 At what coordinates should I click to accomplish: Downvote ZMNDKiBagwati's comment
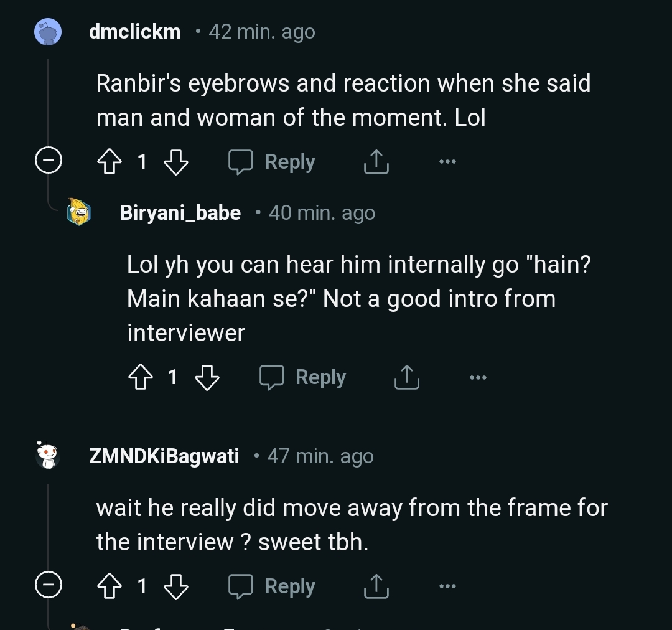pyautogui.click(x=175, y=586)
